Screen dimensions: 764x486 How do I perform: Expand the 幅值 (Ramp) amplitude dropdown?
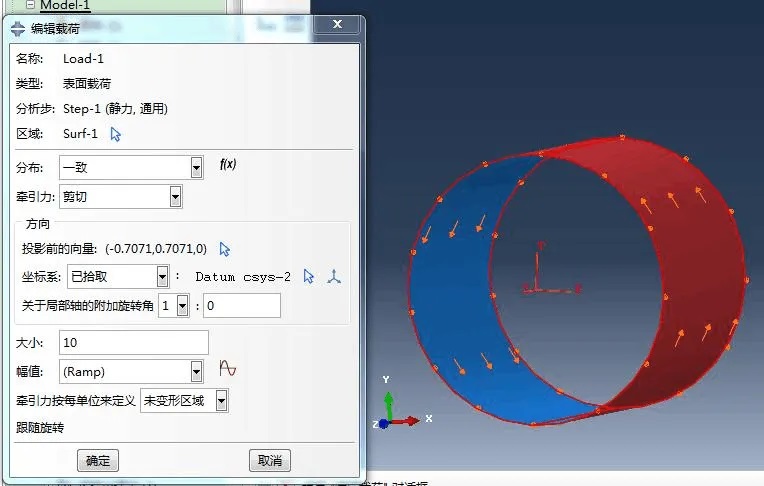(x=196, y=371)
